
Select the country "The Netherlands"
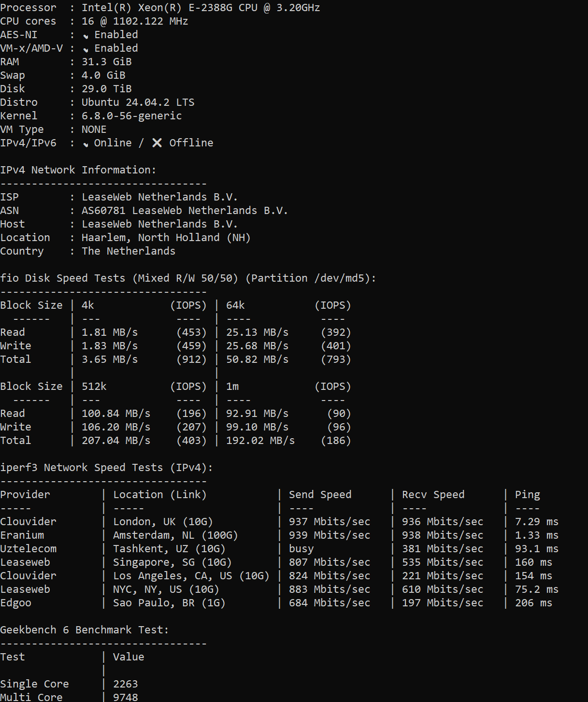click(x=129, y=251)
